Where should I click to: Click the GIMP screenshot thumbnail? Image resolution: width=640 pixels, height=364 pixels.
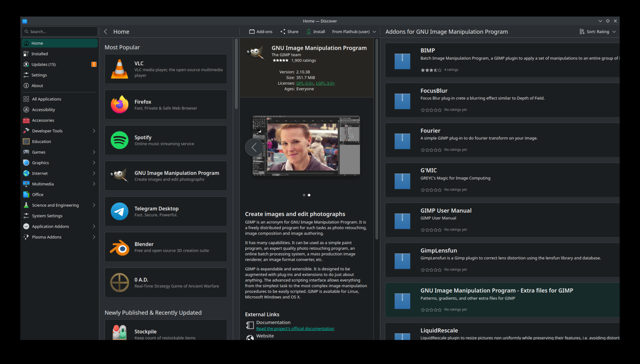coord(306,146)
